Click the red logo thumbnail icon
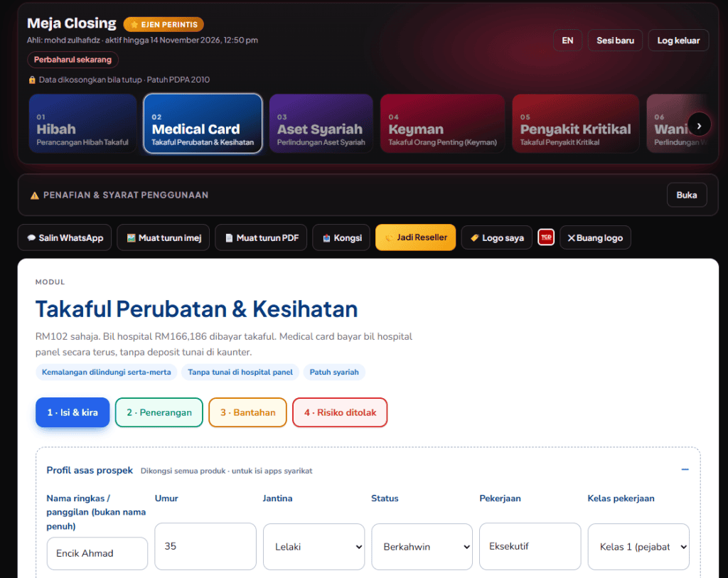The height and width of the screenshot is (578, 728). click(x=546, y=237)
